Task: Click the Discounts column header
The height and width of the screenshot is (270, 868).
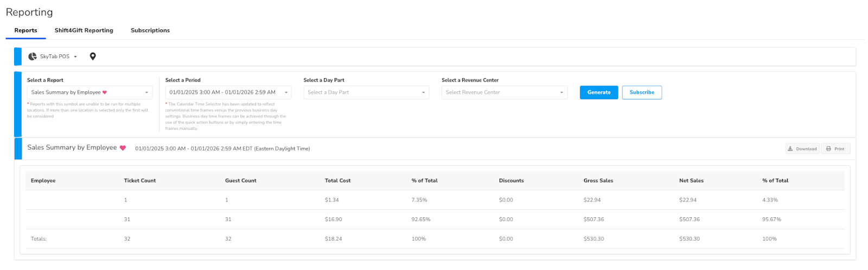Action: tap(512, 180)
